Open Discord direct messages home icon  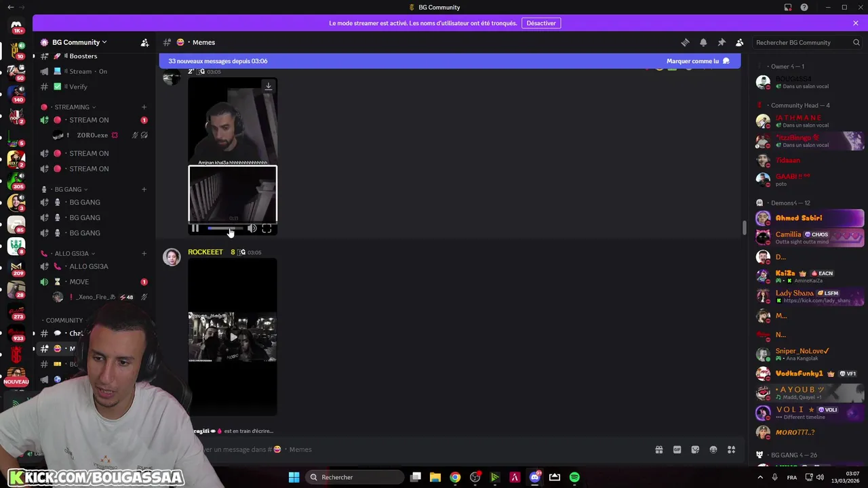pos(16,26)
